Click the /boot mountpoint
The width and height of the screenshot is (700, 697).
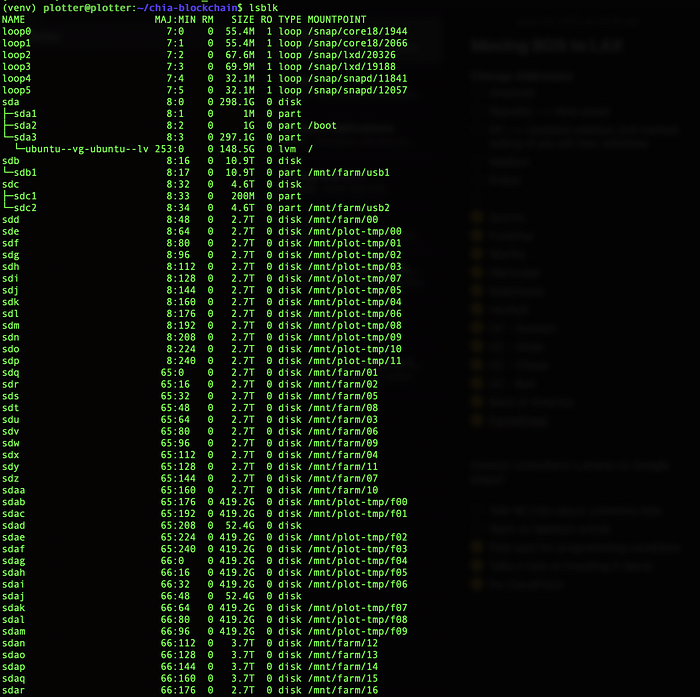point(322,125)
